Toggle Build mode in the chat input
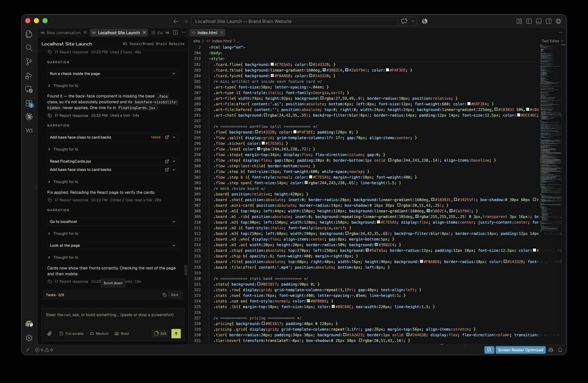The width and height of the screenshot is (588, 383). point(122,333)
